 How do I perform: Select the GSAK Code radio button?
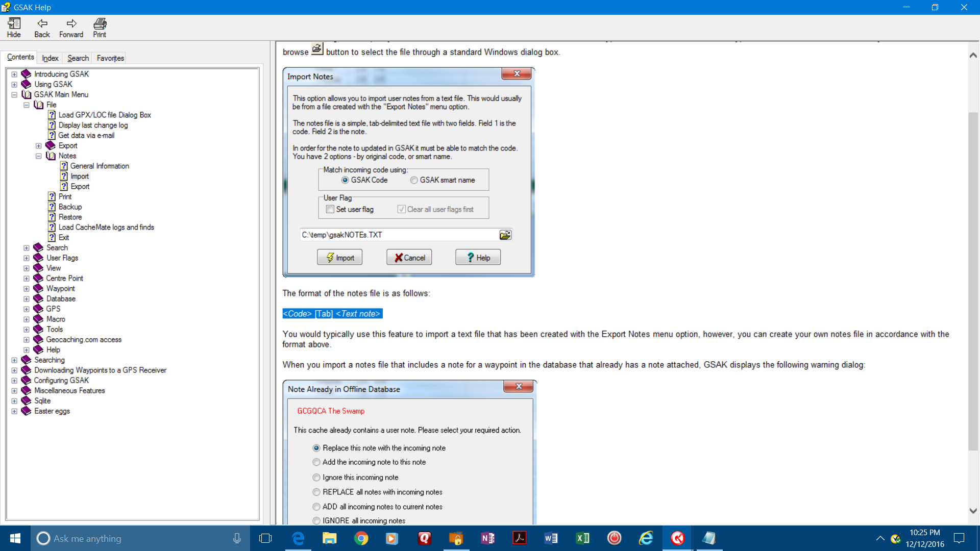(345, 180)
